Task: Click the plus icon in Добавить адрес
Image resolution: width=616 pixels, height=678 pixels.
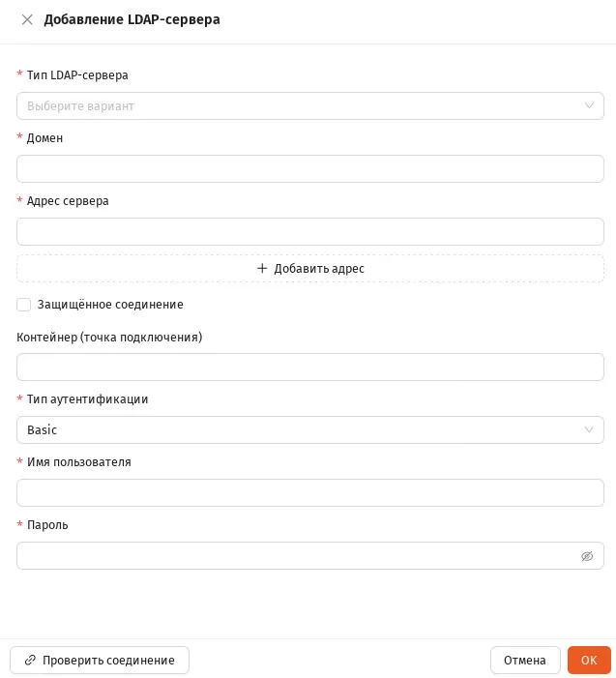Action: point(262,269)
